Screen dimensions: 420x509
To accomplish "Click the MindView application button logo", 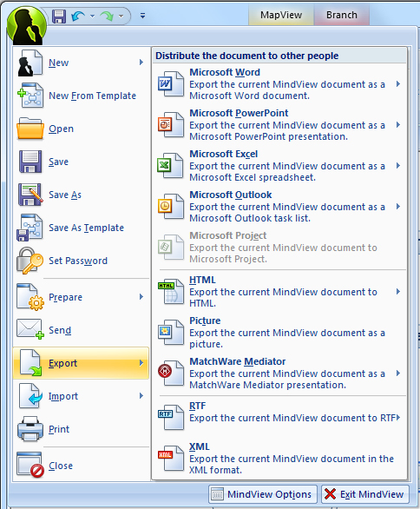I will [x=26, y=25].
